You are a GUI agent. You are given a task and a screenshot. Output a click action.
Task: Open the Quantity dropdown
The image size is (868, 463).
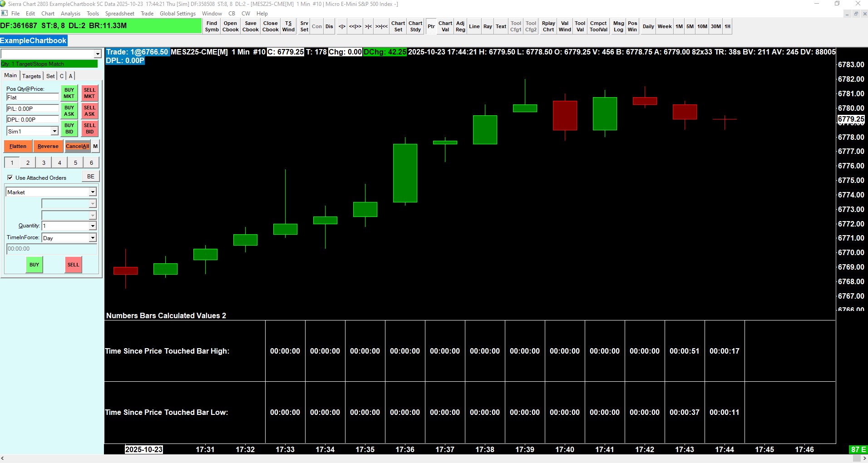tap(93, 226)
